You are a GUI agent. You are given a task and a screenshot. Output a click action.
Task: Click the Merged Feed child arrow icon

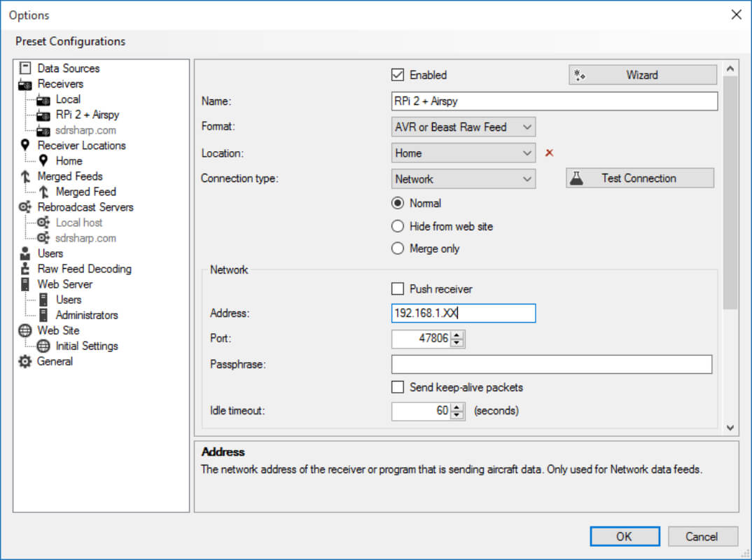pos(43,192)
